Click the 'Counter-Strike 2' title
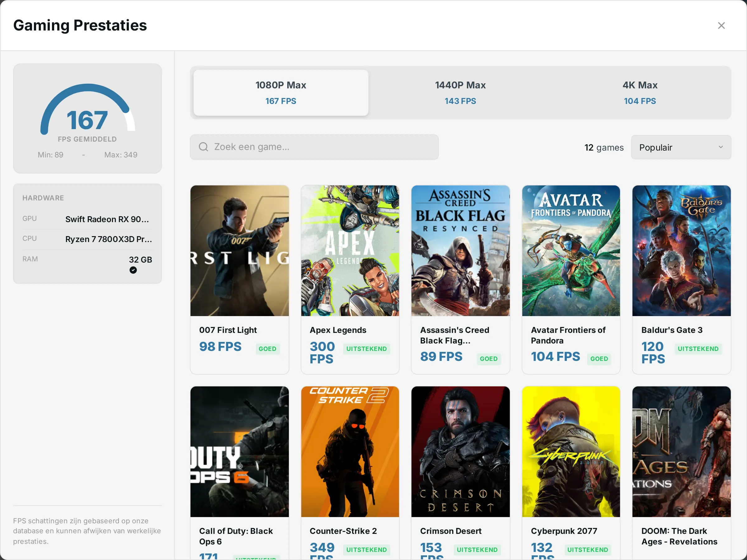Screen dimensions: 747x560 [343, 531]
